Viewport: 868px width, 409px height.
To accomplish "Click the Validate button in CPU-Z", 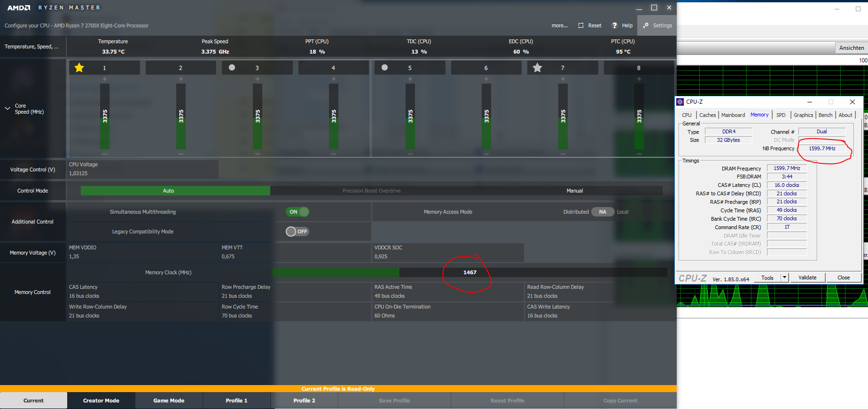I will coord(807,278).
